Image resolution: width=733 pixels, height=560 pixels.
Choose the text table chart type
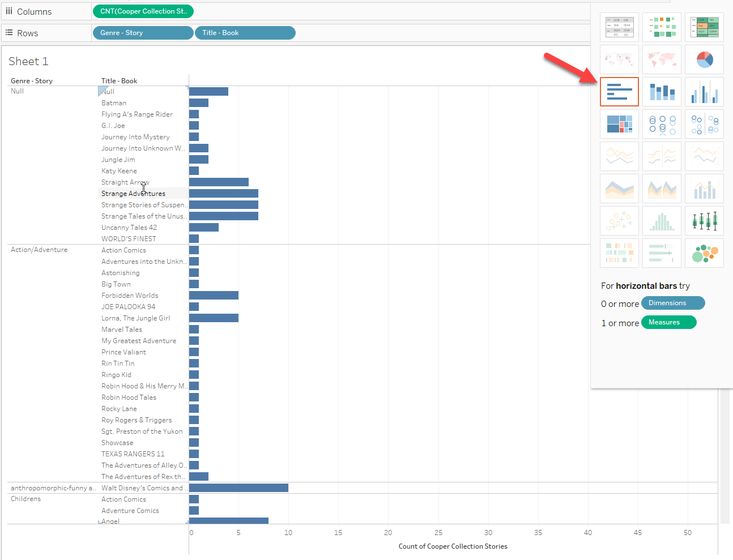619,27
